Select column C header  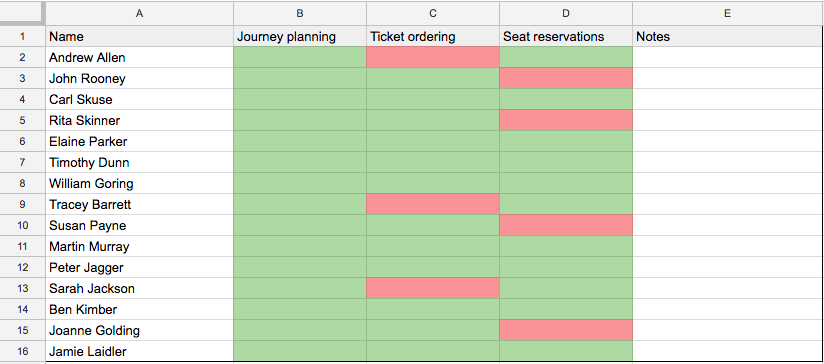click(x=432, y=14)
